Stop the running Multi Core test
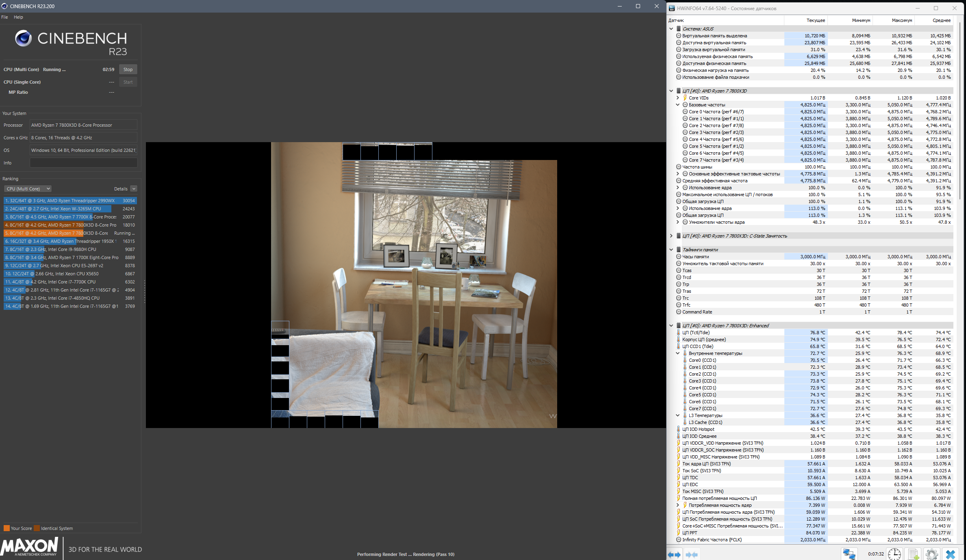This screenshot has width=966, height=560. point(128,69)
